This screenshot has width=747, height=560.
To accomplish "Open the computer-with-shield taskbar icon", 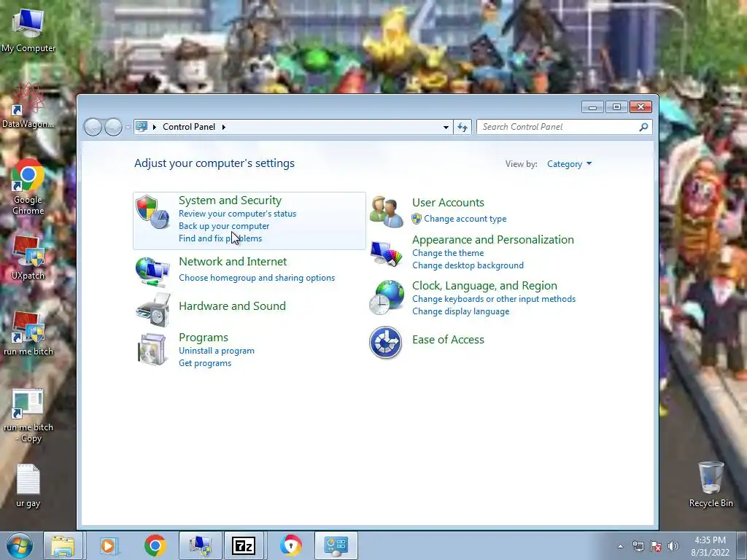I will tap(200, 545).
